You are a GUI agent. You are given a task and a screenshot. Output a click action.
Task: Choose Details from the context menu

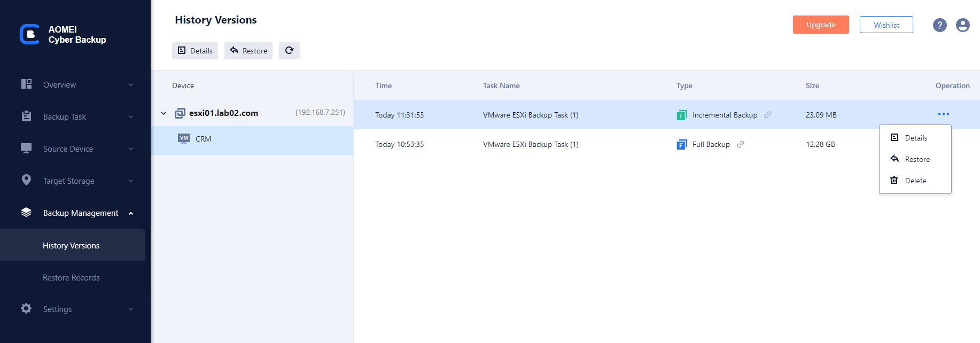click(915, 138)
